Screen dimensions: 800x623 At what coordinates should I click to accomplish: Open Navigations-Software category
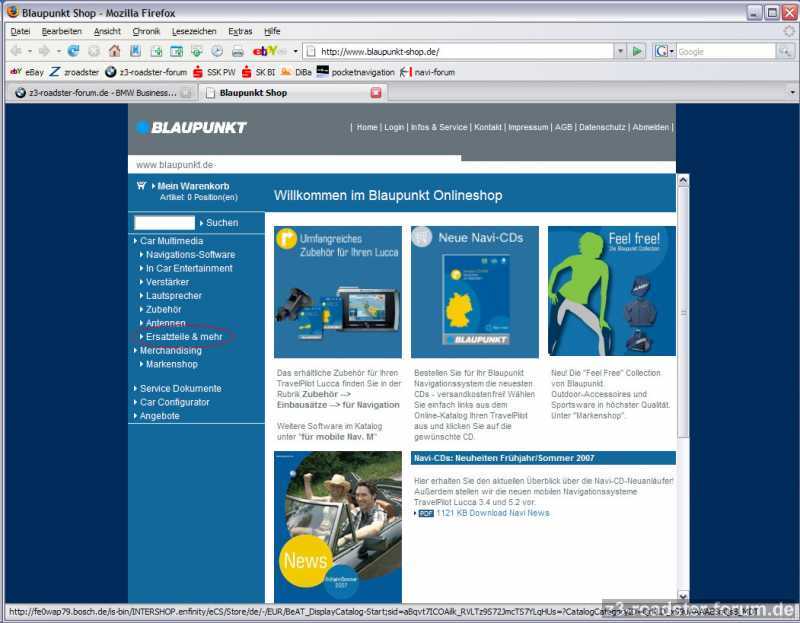tap(190, 255)
